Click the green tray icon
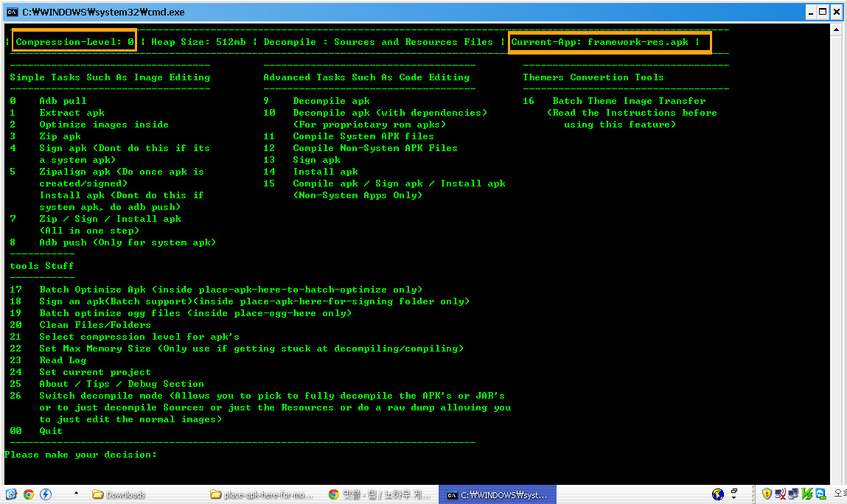The image size is (847, 504). (807, 494)
